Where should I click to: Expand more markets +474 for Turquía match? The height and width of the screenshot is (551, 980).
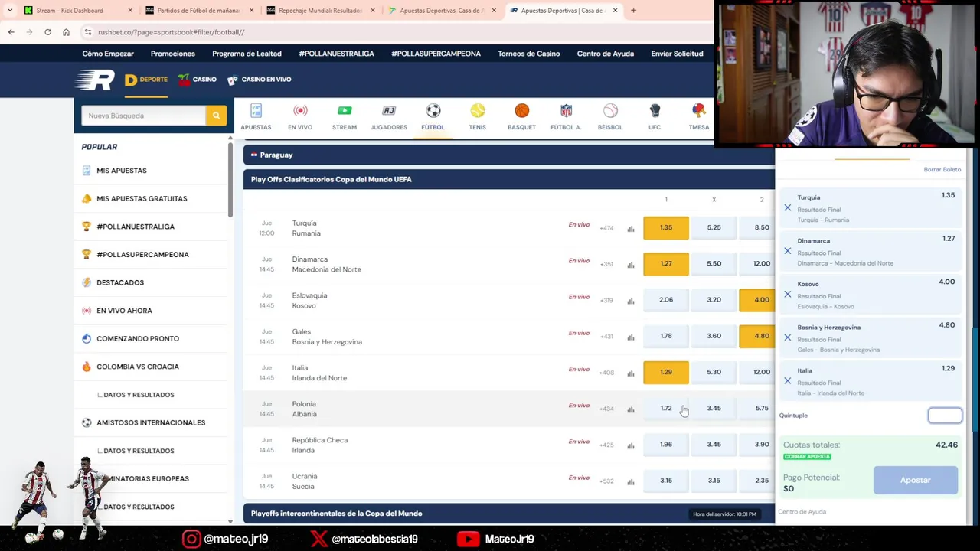[x=606, y=228]
